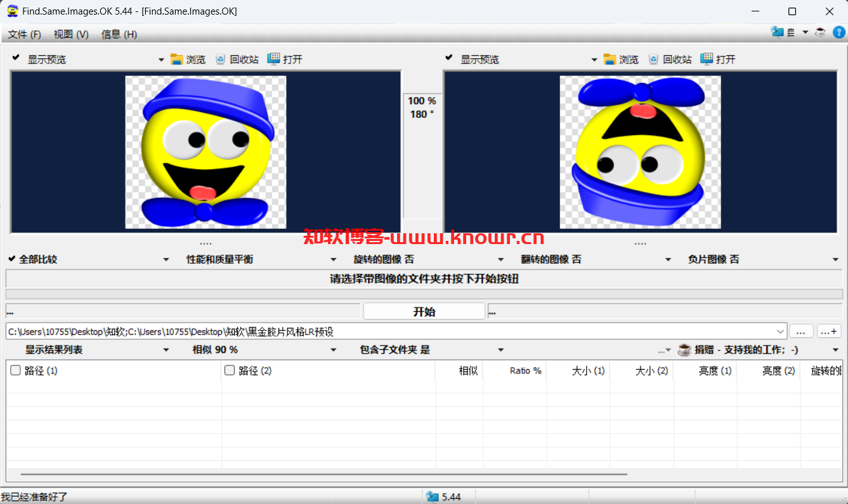The image size is (848, 504).
Task: Open the 相似 90 % dropdown
Action: coord(334,350)
